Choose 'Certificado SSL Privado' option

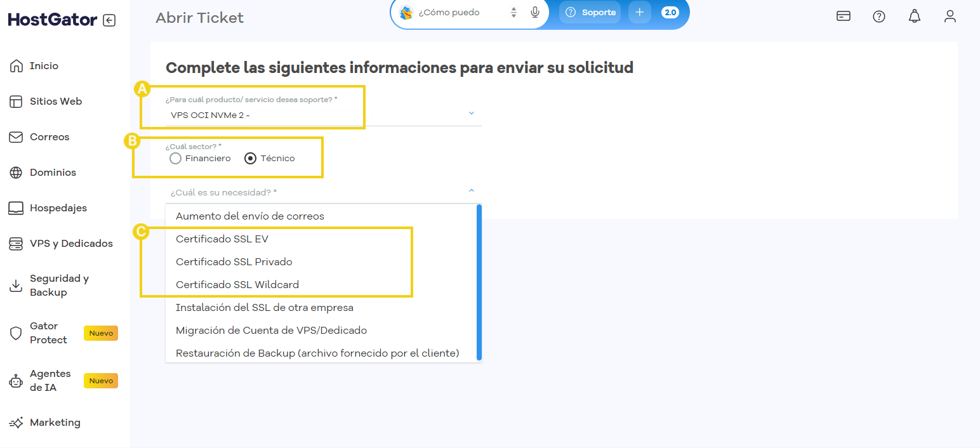(x=321, y=262)
